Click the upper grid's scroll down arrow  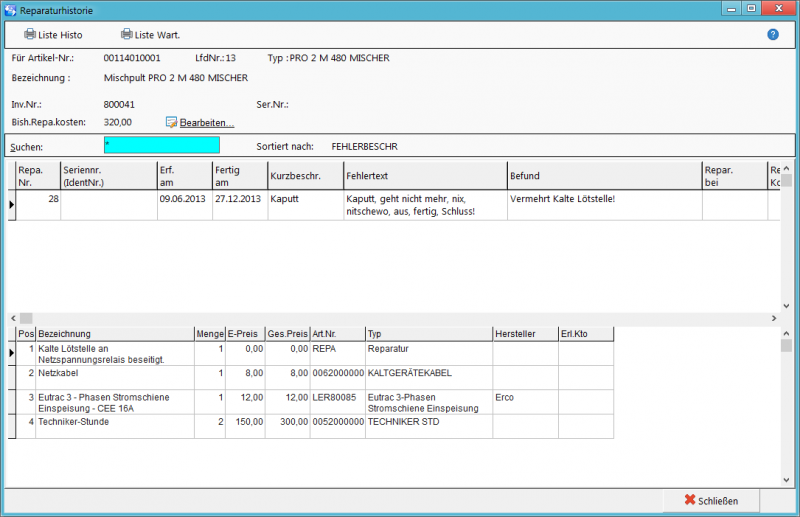point(786,306)
